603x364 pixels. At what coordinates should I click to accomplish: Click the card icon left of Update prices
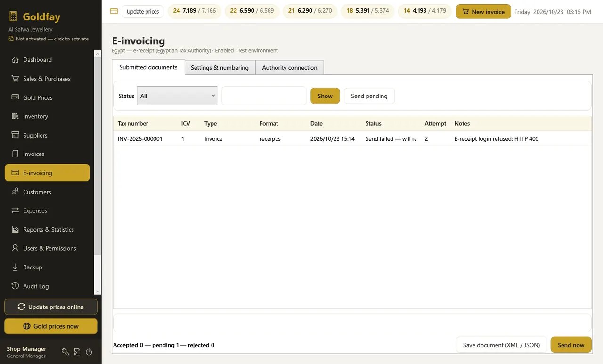(x=114, y=11)
